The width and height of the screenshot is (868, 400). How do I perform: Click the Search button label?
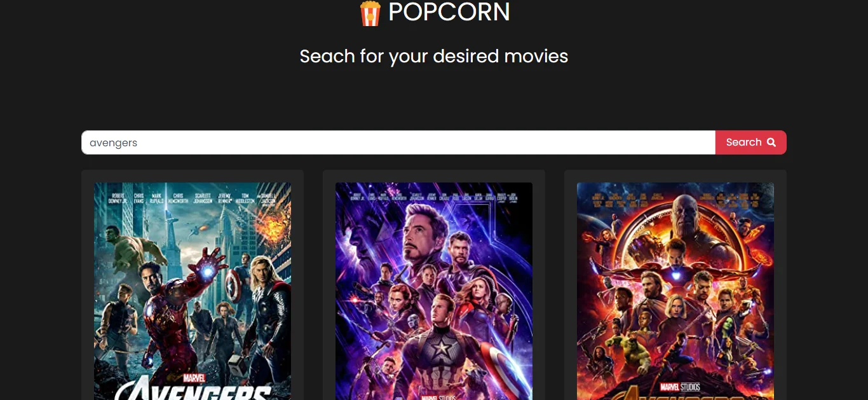coord(744,142)
